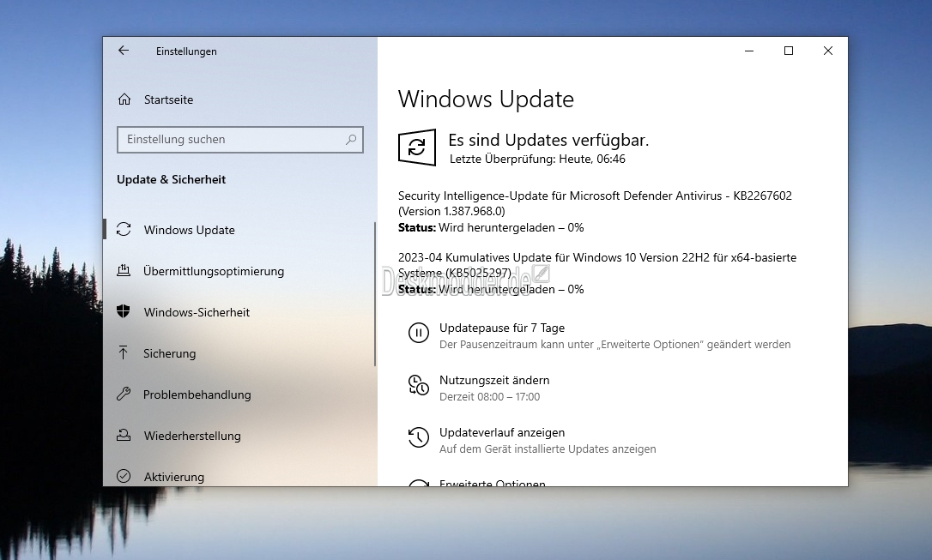
Task: Focus the Einstellung suchen search field
Action: pyautogui.click(x=240, y=140)
